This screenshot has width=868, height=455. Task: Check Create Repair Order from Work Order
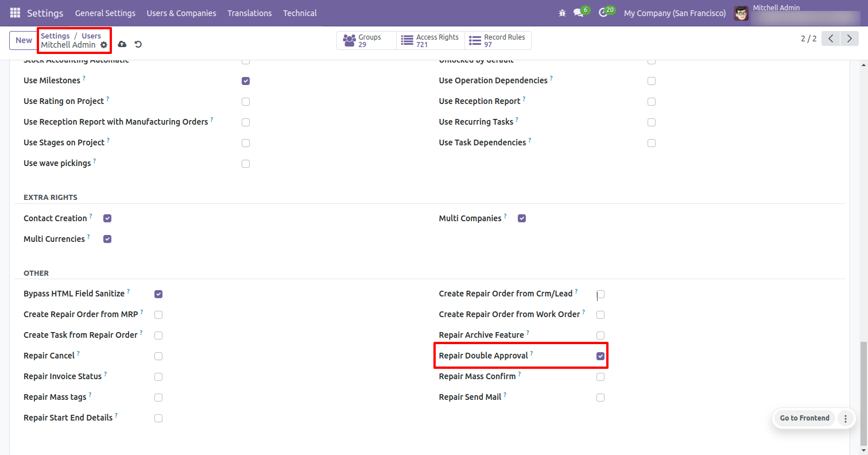point(600,315)
